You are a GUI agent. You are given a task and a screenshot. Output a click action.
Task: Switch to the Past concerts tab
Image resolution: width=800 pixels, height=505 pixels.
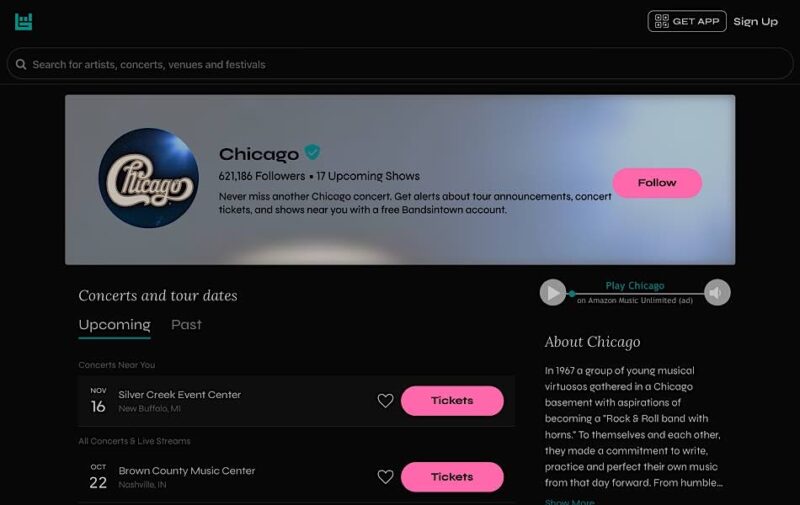pyautogui.click(x=186, y=325)
